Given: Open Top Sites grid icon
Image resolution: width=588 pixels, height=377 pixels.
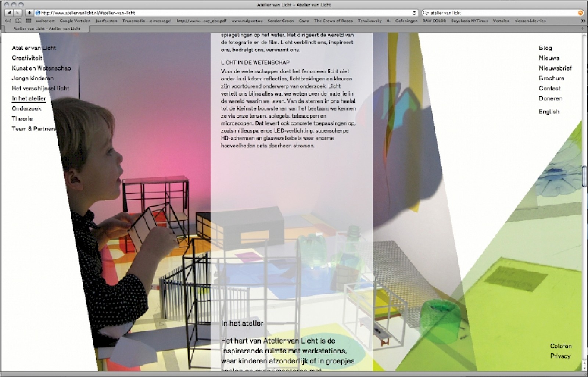Looking at the screenshot, I should click(x=28, y=21).
